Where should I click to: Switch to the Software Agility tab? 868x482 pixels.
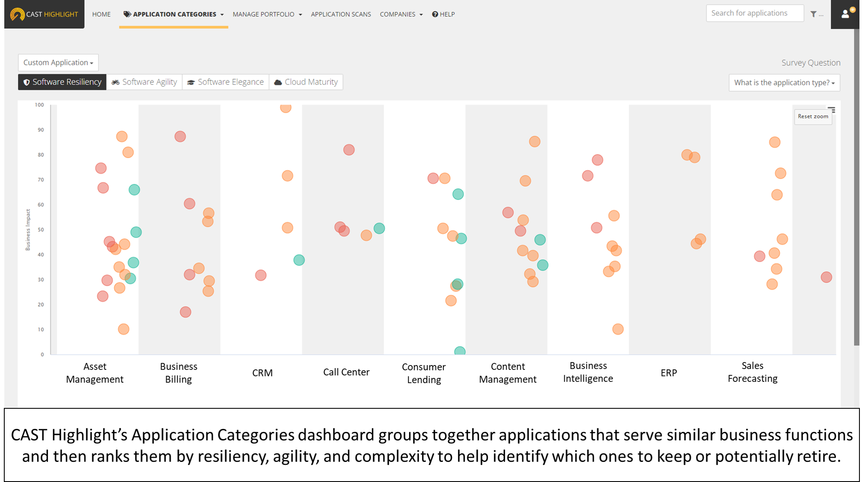(x=145, y=82)
